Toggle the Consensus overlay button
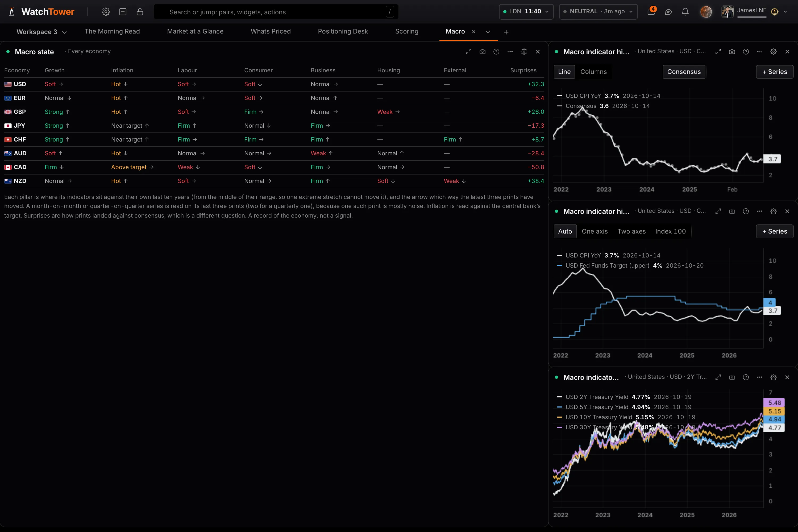This screenshot has height=532, width=798. pos(684,72)
